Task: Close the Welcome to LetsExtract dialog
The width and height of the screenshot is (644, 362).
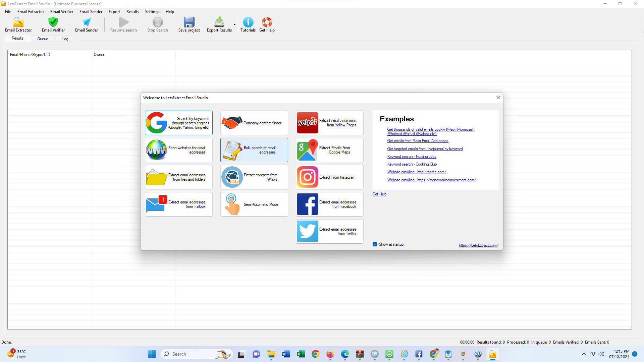Action: [x=498, y=98]
